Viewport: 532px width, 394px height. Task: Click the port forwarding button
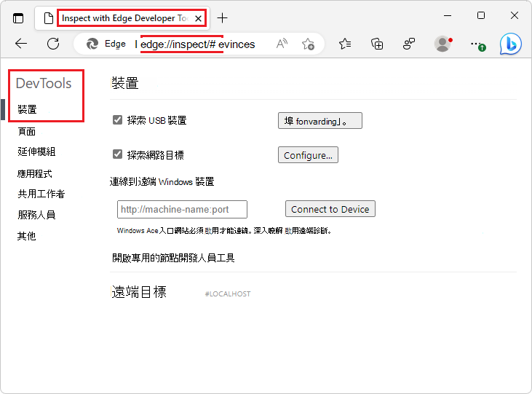click(320, 121)
